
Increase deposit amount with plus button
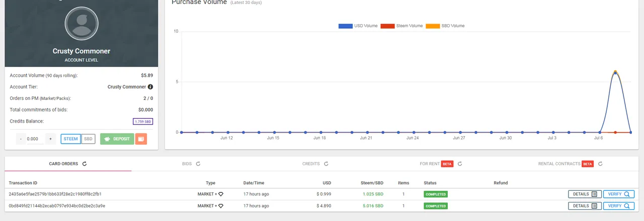click(50, 139)
